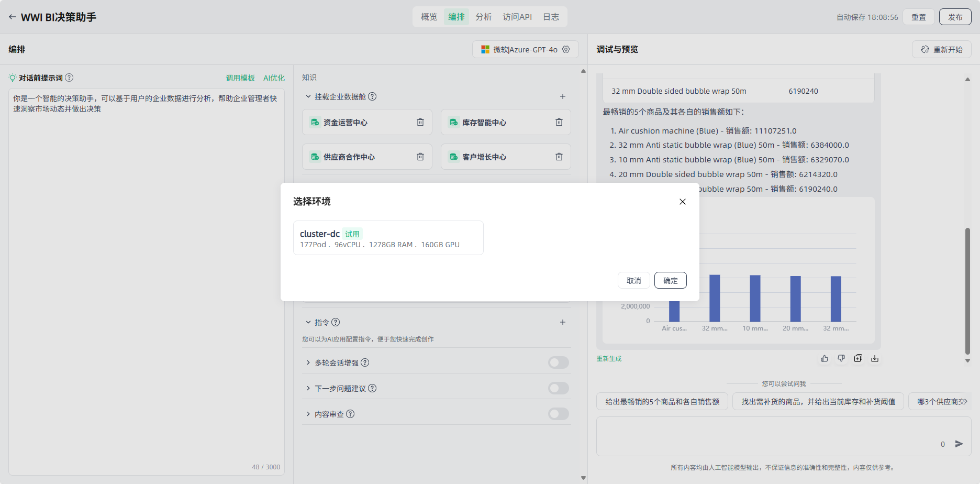Click the AI优化 link
980x484 pixels.
pos(274,78)
